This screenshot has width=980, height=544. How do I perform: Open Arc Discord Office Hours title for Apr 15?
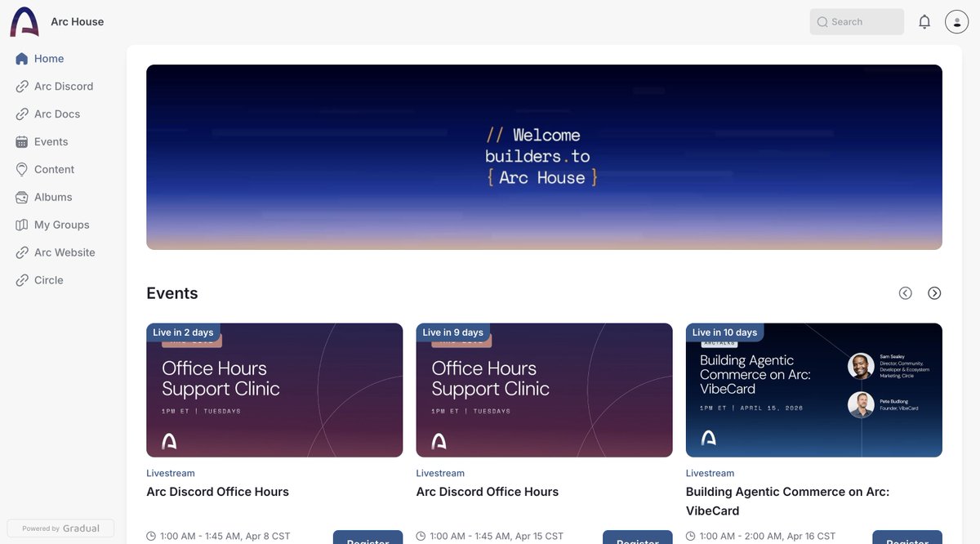click(x=488, y=492)
